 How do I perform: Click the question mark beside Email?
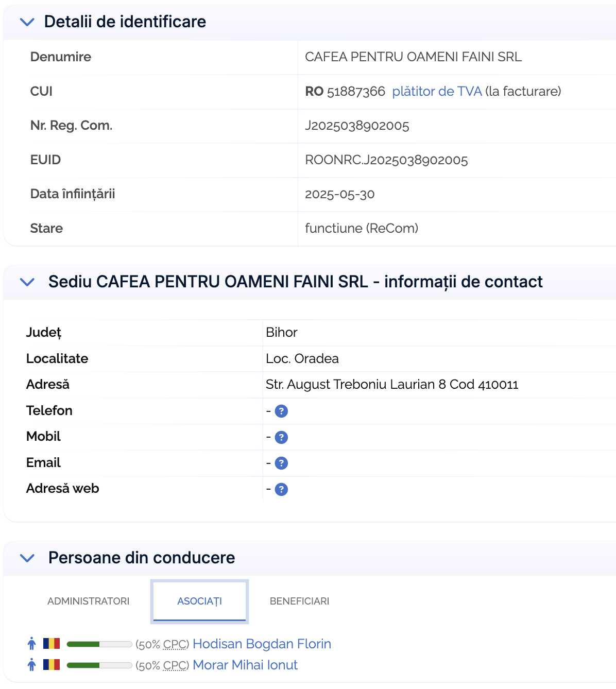pyautogui.click(x=281, y=463)
